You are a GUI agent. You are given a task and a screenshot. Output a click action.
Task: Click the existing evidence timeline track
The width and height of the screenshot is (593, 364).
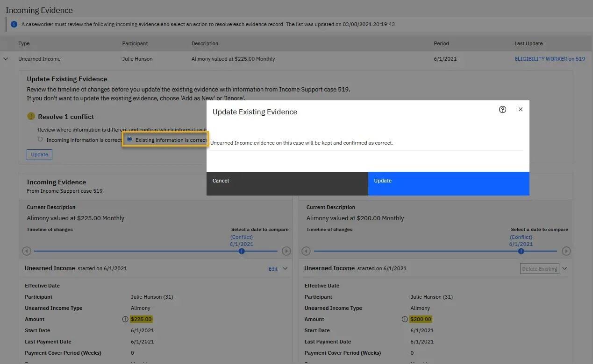click(x=436, y=251)
